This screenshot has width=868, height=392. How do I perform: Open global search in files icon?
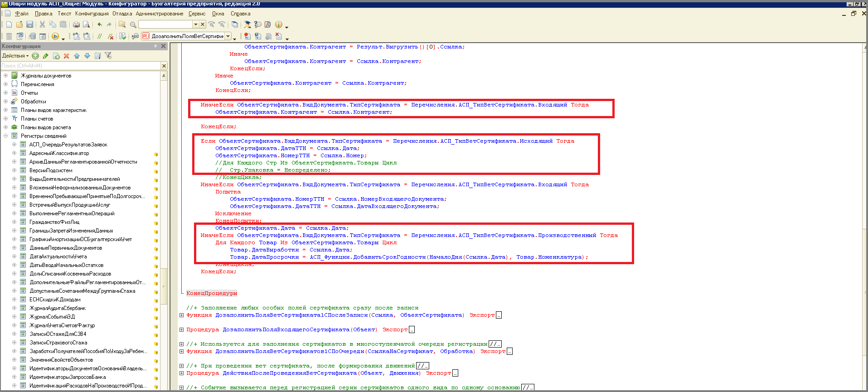coord(122,24)
